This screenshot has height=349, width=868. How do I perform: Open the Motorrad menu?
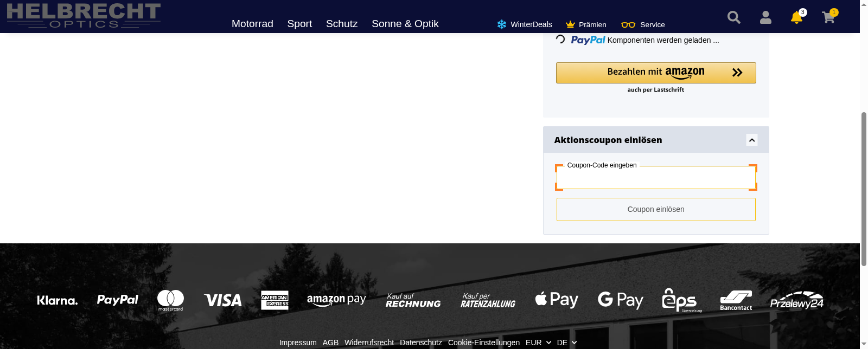(252, 24)
